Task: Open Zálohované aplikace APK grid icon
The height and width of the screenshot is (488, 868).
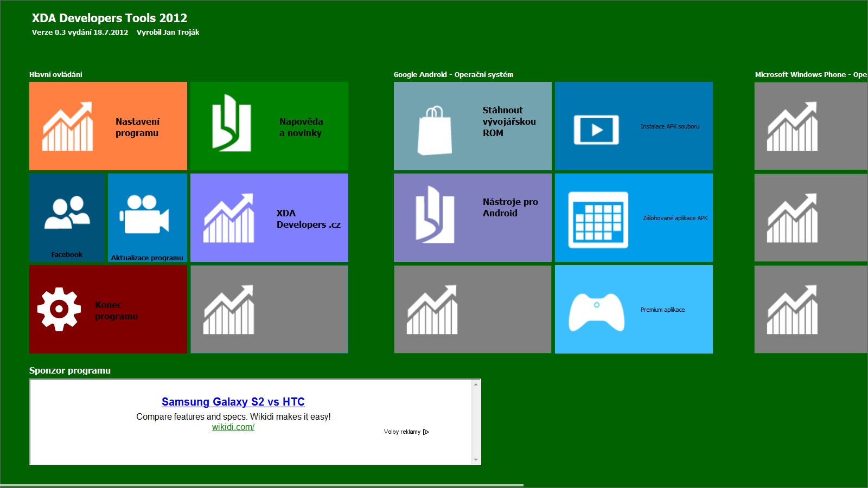Action: point(598,220)
